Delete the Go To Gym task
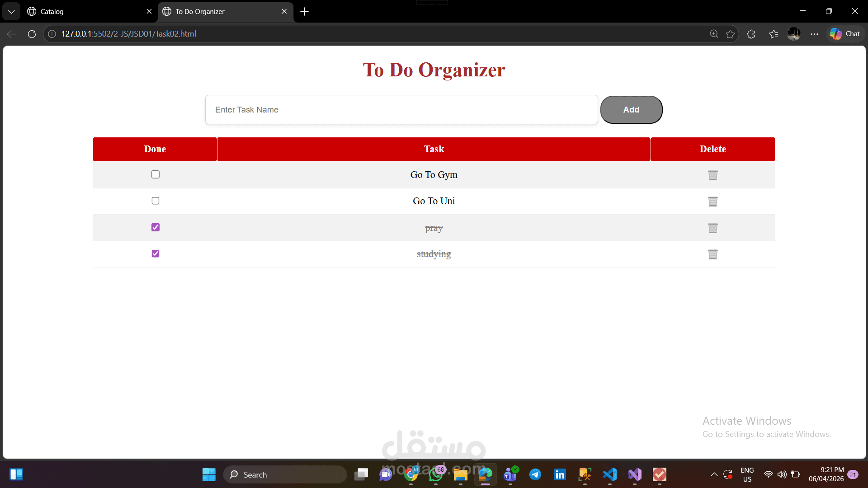The height and width of the screenshot is (488, 868). pyautogui.click(x=712, y=175)
